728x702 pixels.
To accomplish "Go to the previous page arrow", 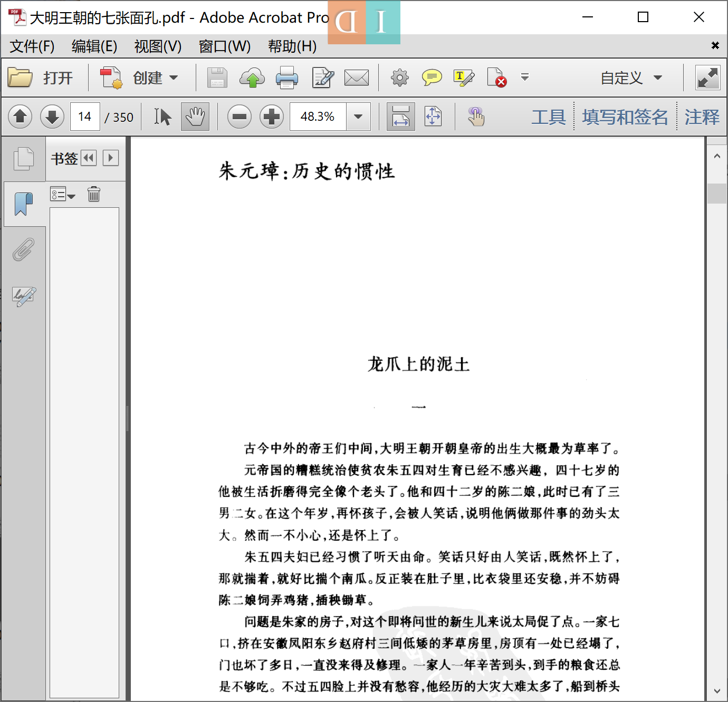I will tap(21, 116).
